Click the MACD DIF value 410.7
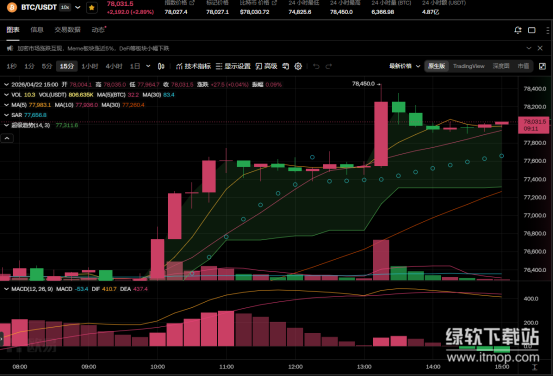554x377 pixels. (x=109, y=289)
